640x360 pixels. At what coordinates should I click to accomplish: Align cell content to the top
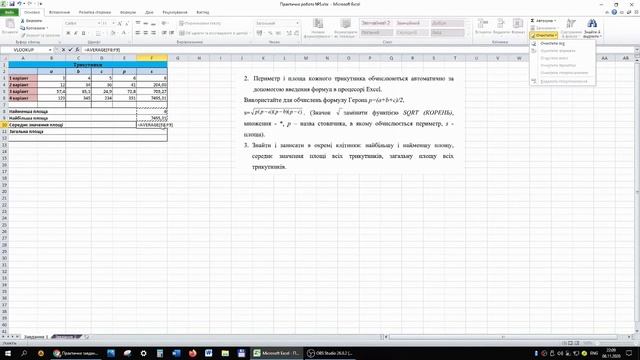[x=138, y=23]
